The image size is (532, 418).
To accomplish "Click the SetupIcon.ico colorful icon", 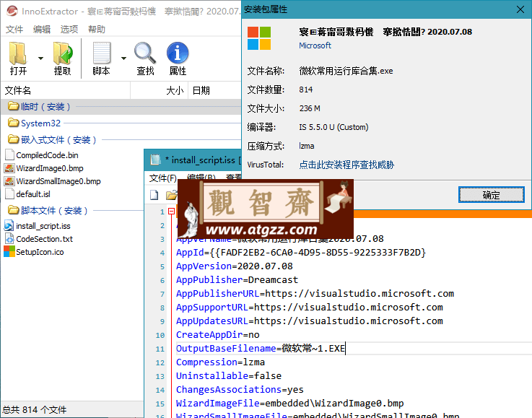I will coord(9,252).
